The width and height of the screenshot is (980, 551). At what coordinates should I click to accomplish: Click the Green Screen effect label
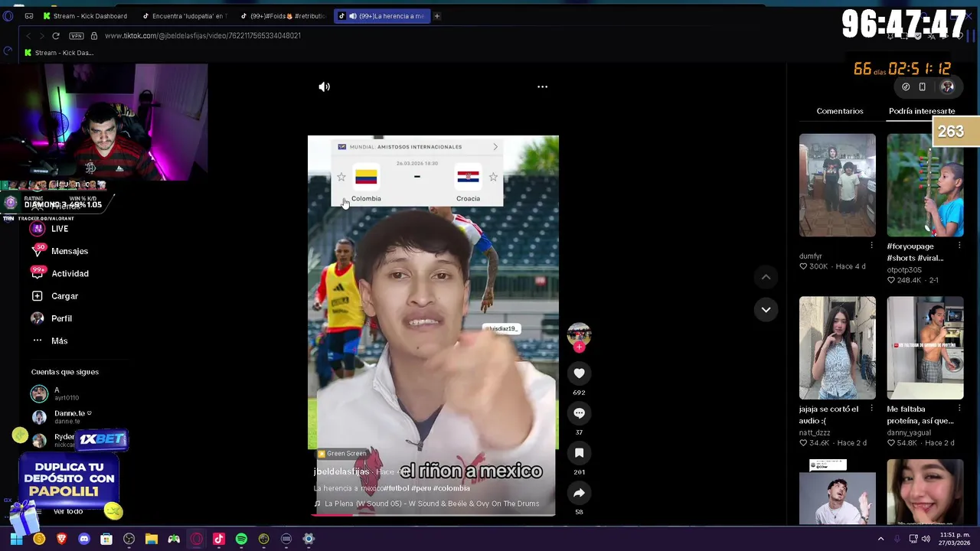click(x=342, y=454)
